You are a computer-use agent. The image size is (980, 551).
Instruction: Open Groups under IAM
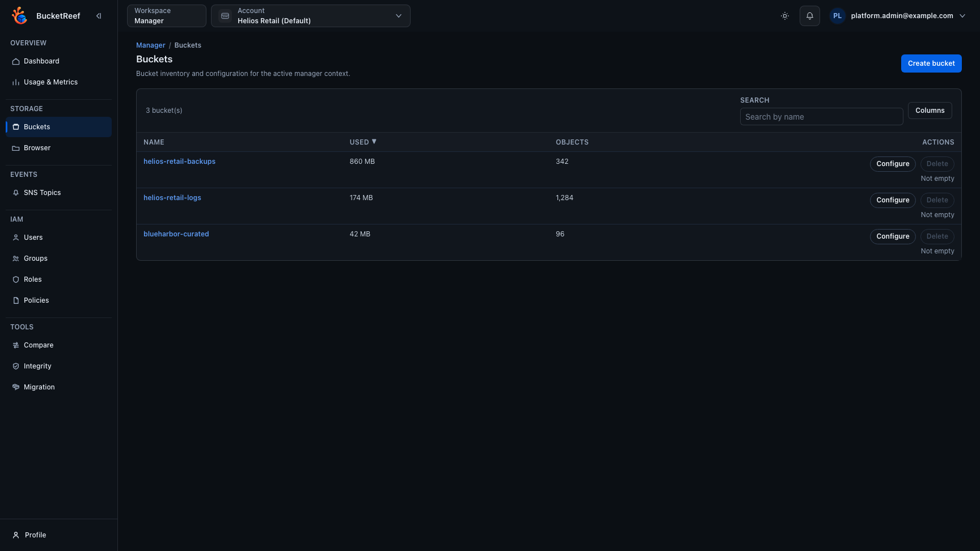coord(58,258)
